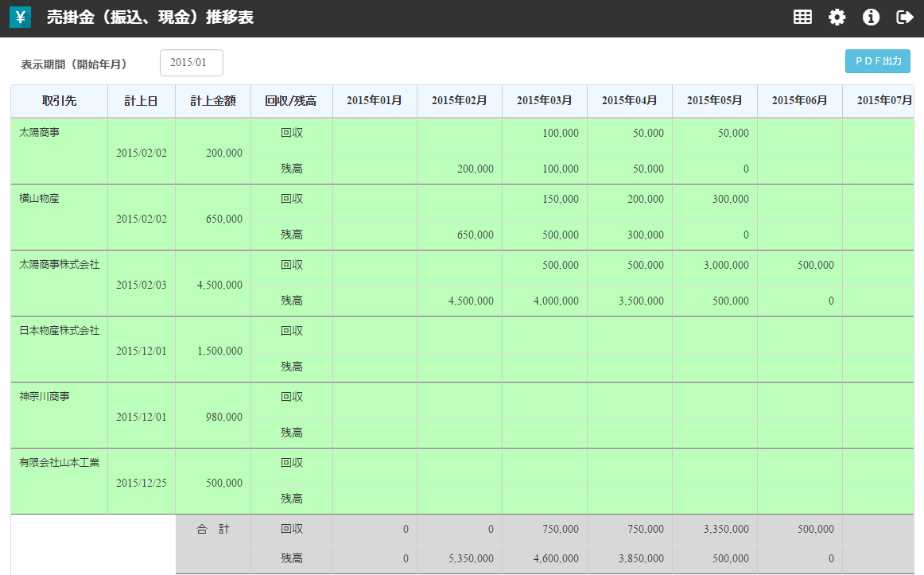Click the 日本物産株式会社 customer name
The image size is (924, 575).
pos(59,330)
